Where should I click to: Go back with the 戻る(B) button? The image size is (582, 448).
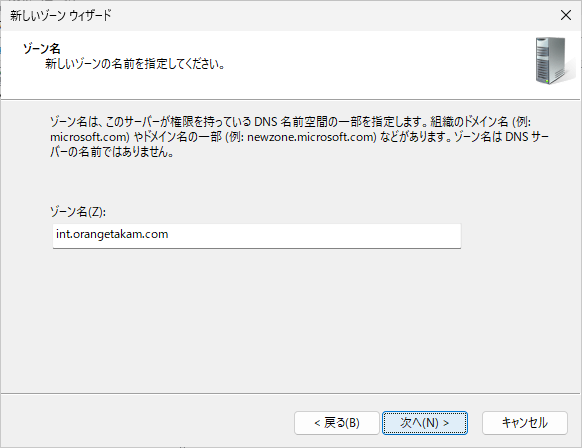pos(337,422)
